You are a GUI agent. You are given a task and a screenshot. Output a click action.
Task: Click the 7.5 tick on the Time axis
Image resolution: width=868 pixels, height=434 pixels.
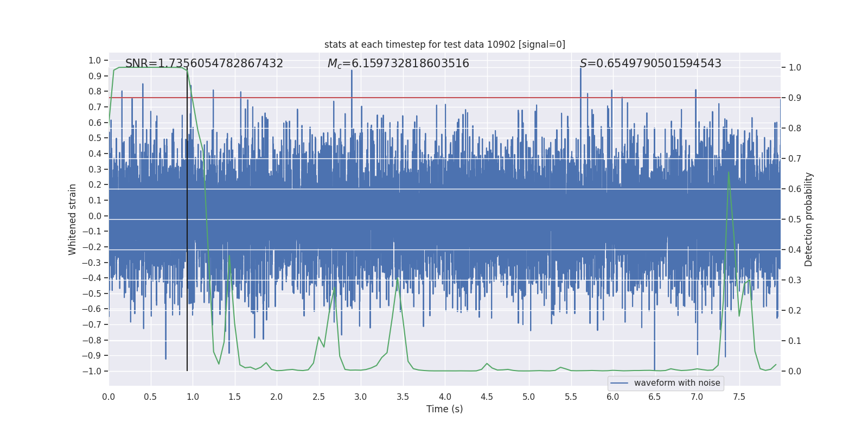coord(739,397)
